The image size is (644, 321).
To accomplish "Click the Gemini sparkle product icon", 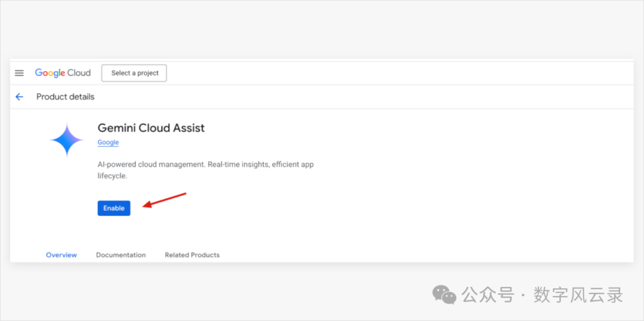I will click(x=67, y=140).
